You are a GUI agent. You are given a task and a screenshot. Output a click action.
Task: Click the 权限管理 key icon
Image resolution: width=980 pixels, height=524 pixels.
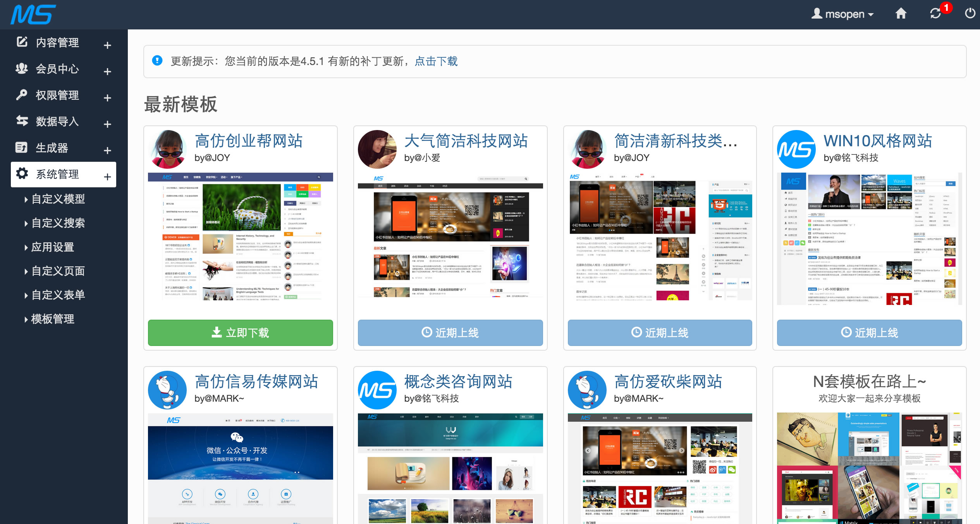point(22,95)
